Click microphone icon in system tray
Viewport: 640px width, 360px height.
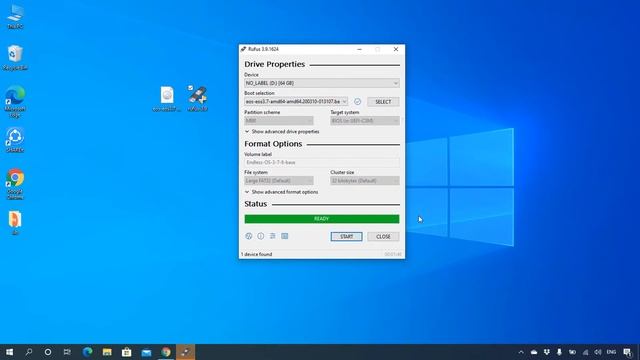click(559, 352)
